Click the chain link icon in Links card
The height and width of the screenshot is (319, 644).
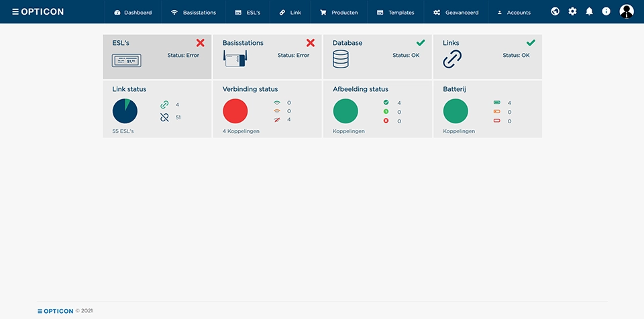point(452,60)
